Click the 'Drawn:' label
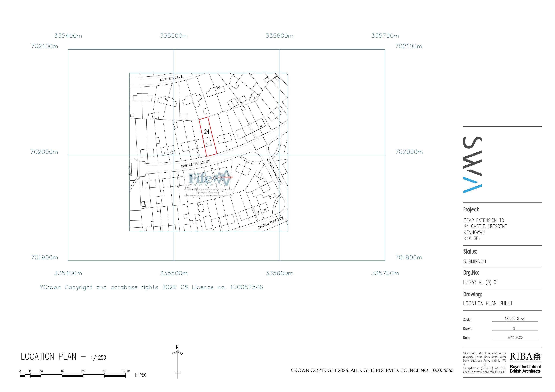The image size is (555, 392). [467, 329]
